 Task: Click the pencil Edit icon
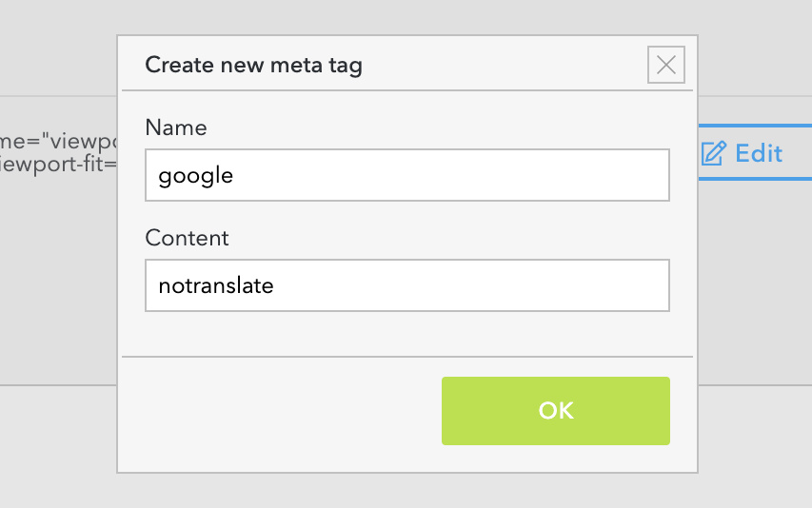714,153
